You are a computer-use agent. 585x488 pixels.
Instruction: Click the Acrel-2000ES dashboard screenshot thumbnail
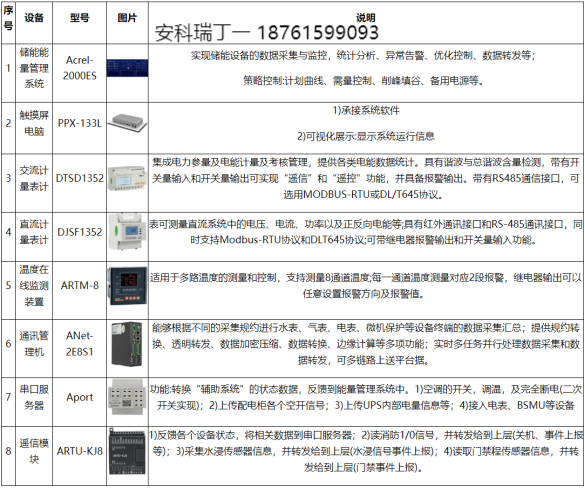pos(127,68)
